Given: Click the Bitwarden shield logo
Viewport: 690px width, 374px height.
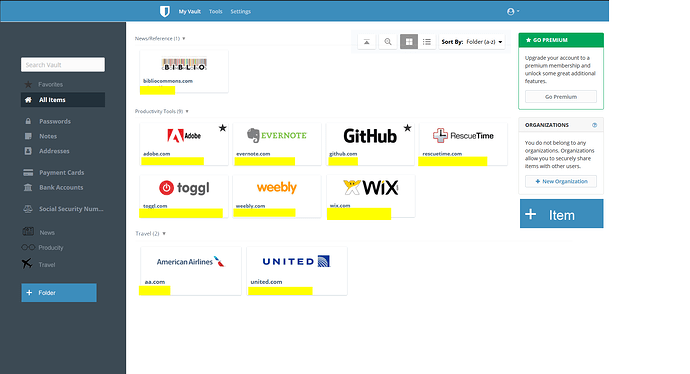Looking at the screenshot, I should pyautogui.click(x=165, y=11).
